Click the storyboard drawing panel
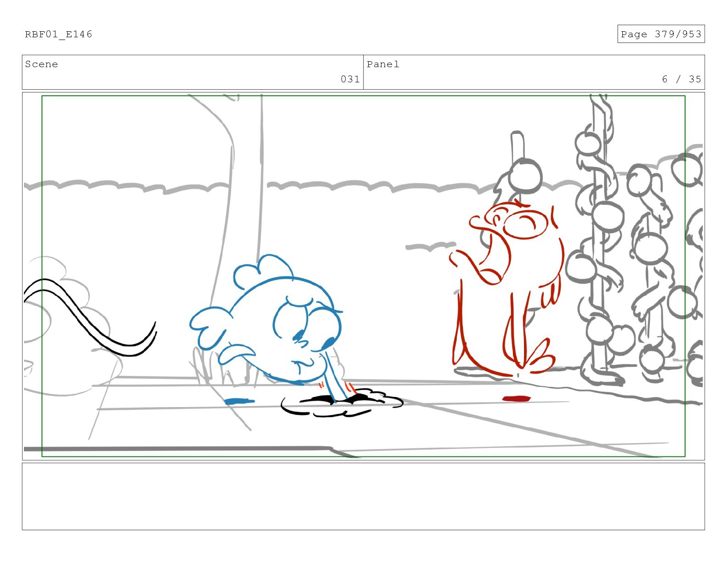Screen dimensions: 728x563 coord(363,276)
